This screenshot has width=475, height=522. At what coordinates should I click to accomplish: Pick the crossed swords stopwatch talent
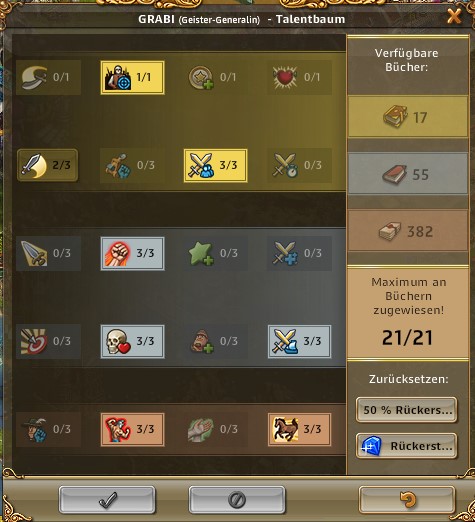[299, 165]
